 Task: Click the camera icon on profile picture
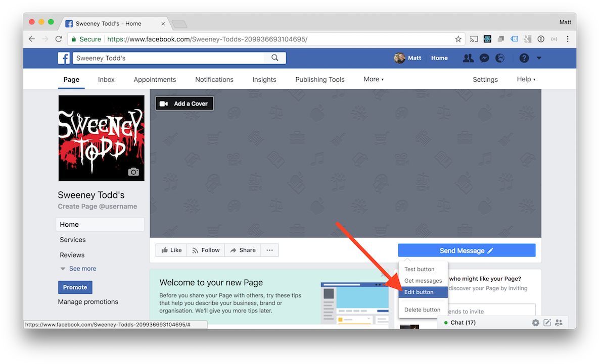pos(133,172)
